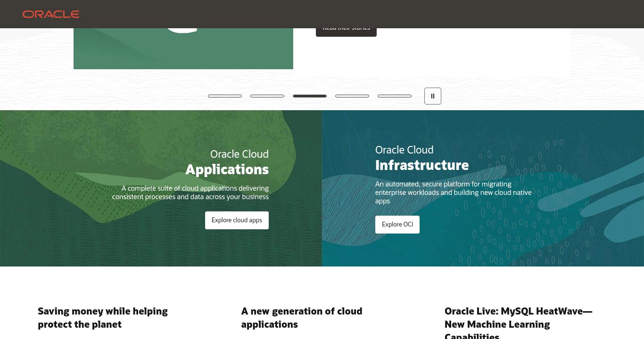The image size is (644, 339).
Task: Click the green carousel slide image
Action: pos(183,48)
